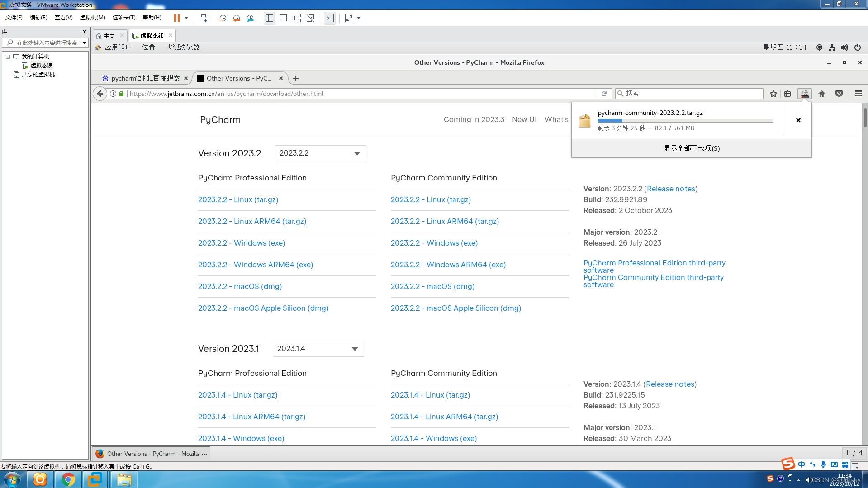868x488 pixels.
Task: Click the download progress bar
Action: click(x=685, y=121)
